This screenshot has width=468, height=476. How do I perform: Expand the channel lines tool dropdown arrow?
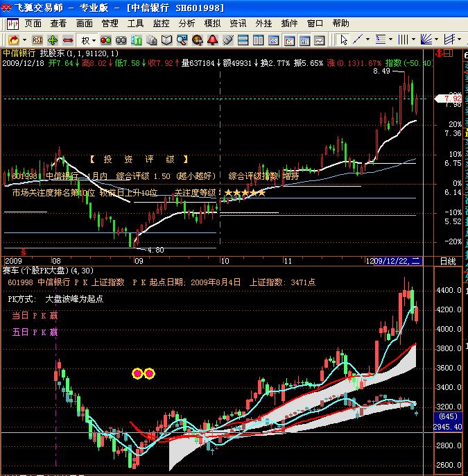tap(460, 39)
